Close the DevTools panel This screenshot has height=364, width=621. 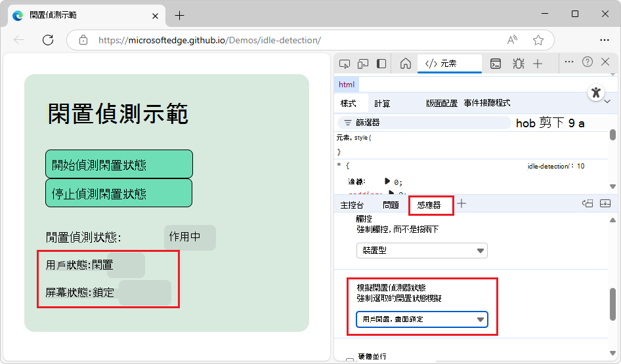(605, 62)
